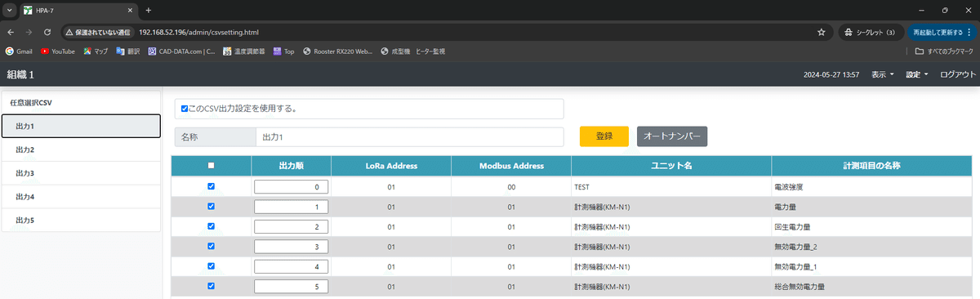
Task: Select 出力3 in sidebar
Action: [81, 173]
